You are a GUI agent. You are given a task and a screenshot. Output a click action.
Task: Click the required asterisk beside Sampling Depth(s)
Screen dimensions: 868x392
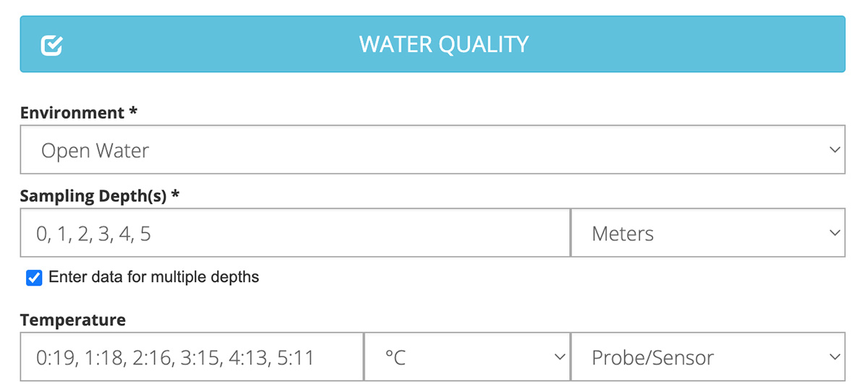coord(174,195)
